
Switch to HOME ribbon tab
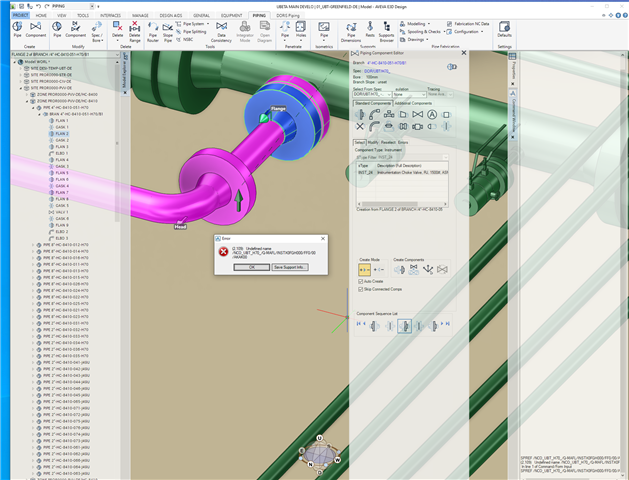click(x=41, y=15)
